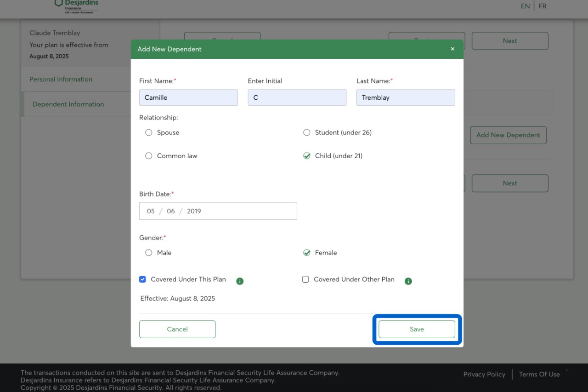Click the Last Name input field

pos(406,97)
